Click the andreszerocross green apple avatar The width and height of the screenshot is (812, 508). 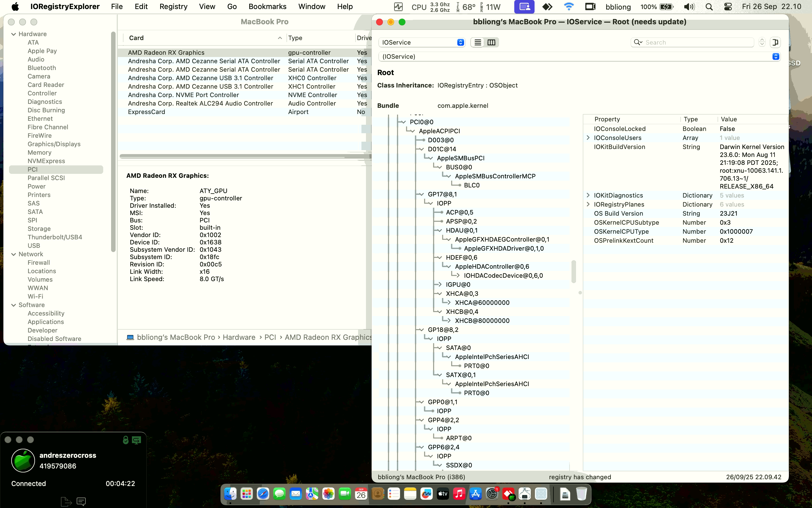[23, 460]
